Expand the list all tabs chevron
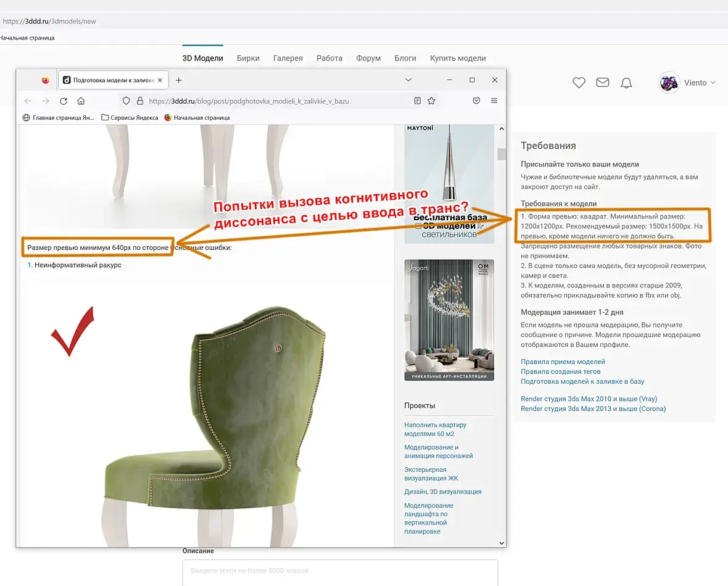Screen dimensions: 728x586 [x=408, y=80]
